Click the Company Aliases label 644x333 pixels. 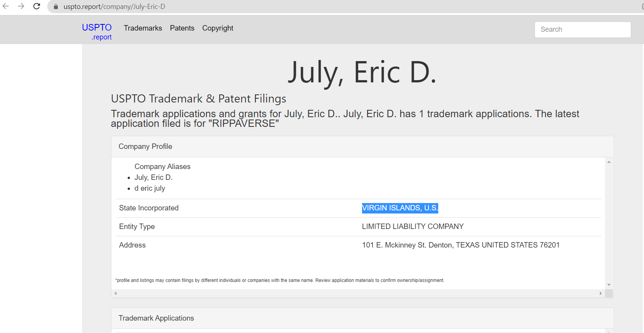pos(162,167)
